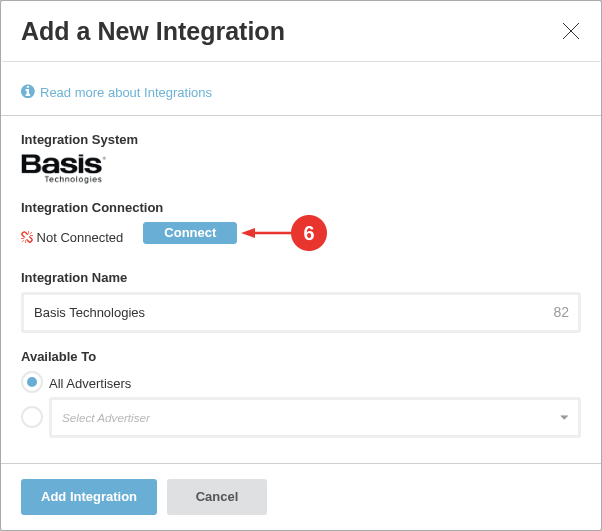
Task: Click the Add a New Integration title
Action: point(153,31)
